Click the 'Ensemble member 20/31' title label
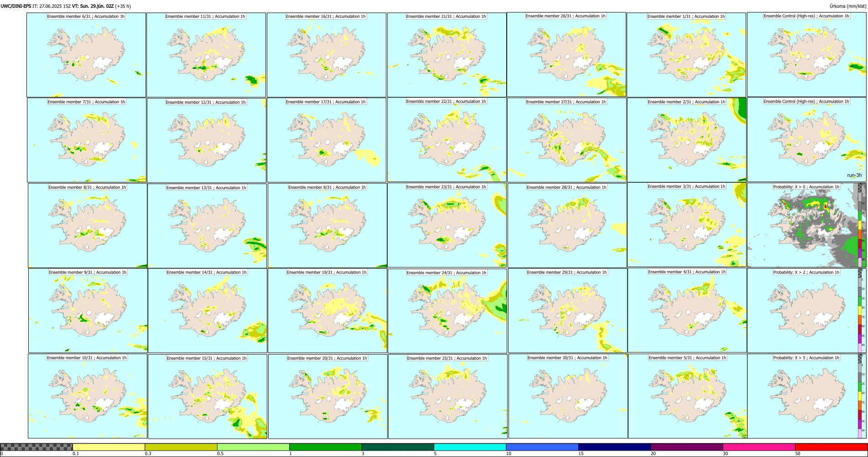 (x=327, y=358)
